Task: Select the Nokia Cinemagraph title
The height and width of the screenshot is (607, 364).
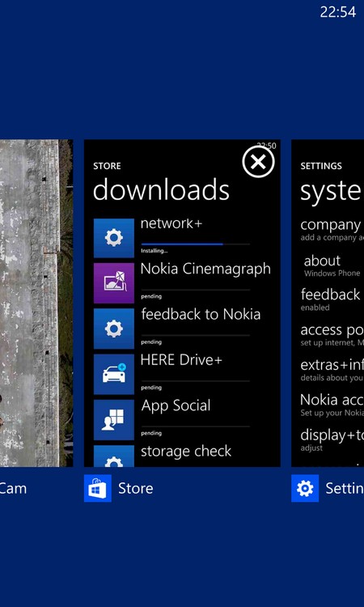Action: [205, 269]
